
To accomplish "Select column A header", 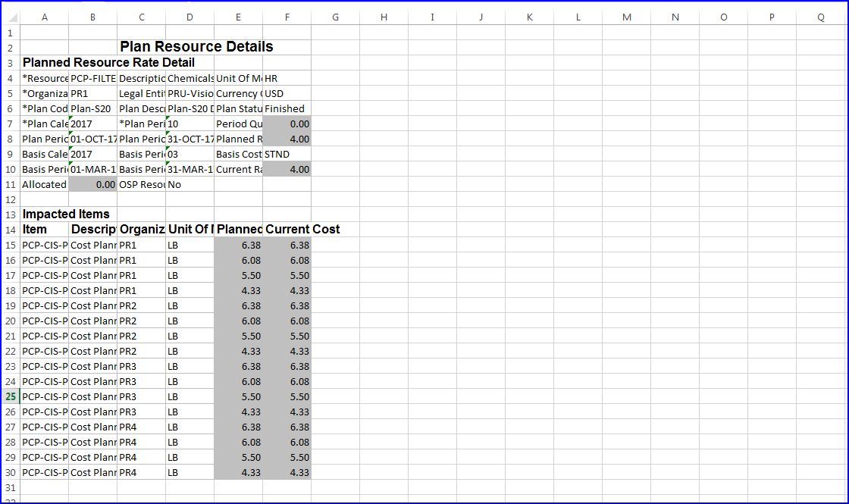I will 45,17.
